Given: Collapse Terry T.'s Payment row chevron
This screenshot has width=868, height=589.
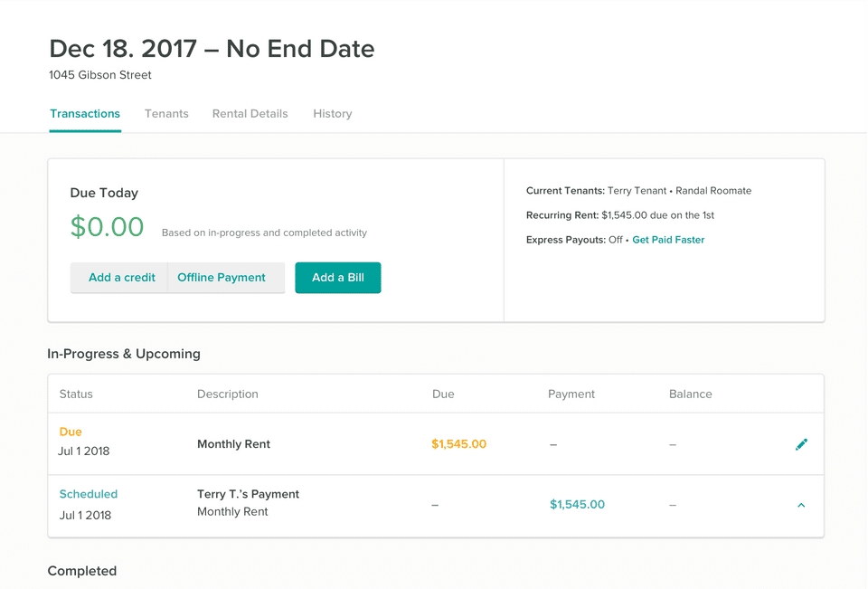Looking at the screenshot, I should tap(801, 505).
